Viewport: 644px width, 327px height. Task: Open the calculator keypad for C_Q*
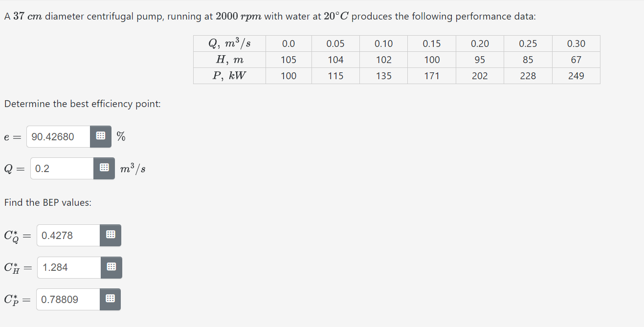(111, 235)
